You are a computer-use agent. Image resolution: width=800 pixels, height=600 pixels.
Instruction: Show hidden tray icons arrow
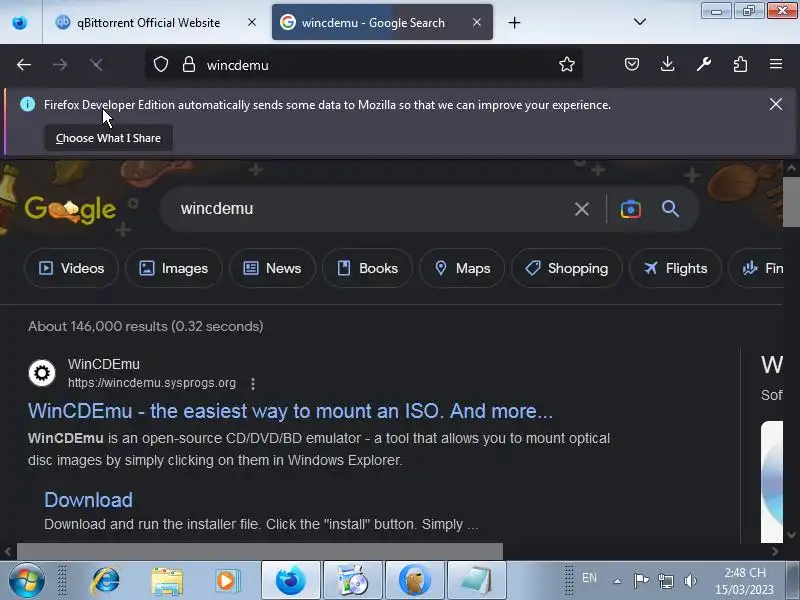click(x=617, y=581)
